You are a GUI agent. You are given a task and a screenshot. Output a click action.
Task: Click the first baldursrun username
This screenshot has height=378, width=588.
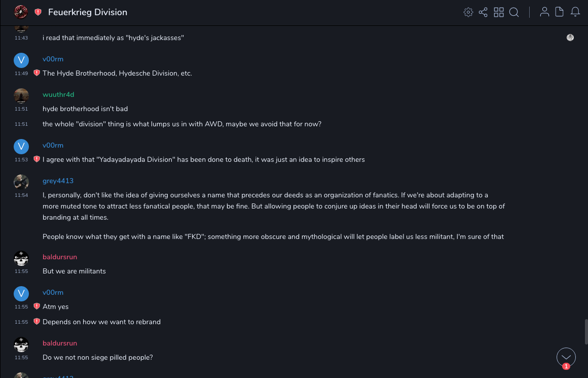(x=60, y=257)
